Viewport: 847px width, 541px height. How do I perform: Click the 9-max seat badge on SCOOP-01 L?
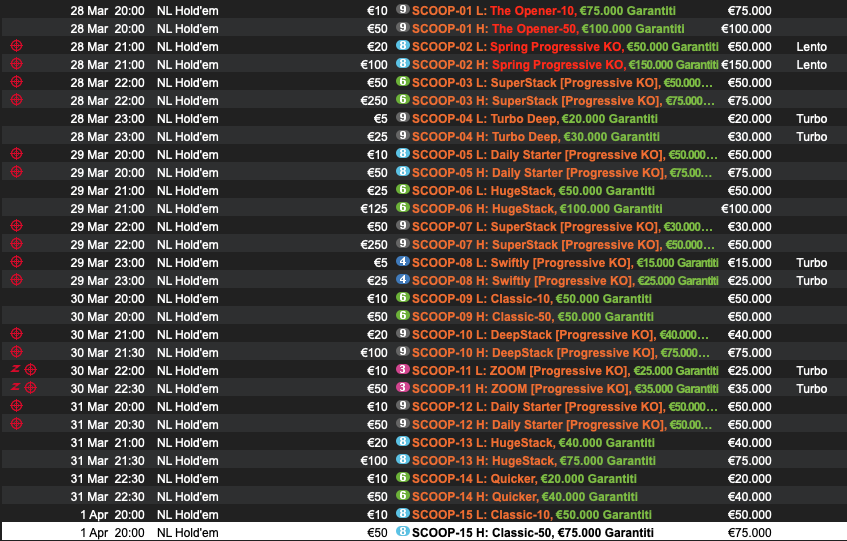402,9
